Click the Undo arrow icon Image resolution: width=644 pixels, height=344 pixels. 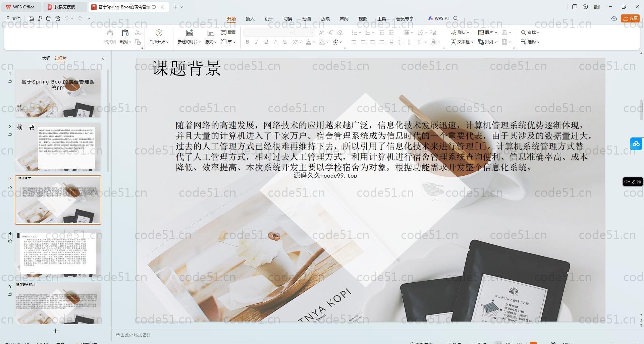click(67, 19)
